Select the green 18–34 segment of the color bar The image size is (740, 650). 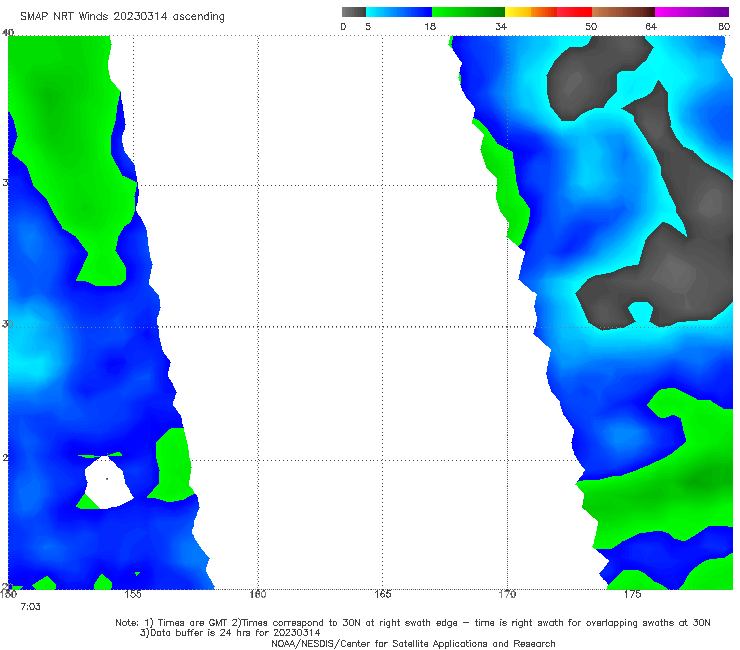coord(468,12)
